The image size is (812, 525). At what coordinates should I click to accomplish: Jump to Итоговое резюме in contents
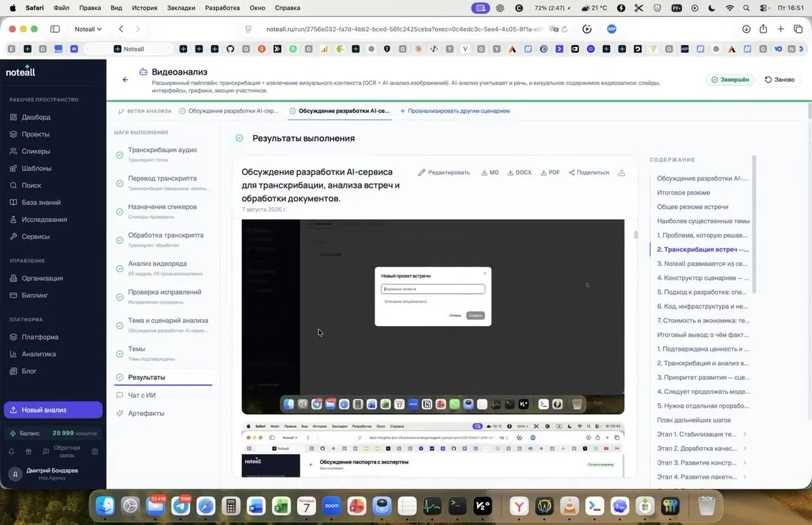coord(683,193)
